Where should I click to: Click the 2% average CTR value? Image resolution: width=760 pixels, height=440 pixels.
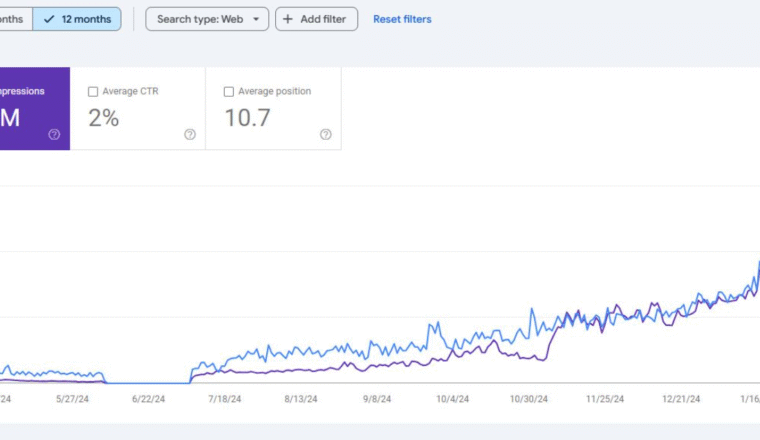[104, 118]
